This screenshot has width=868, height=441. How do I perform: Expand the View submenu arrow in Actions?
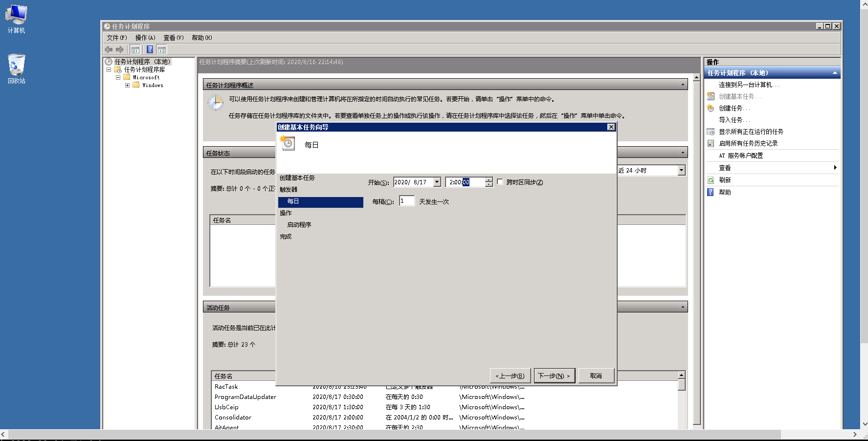click(x=835, y=168)
